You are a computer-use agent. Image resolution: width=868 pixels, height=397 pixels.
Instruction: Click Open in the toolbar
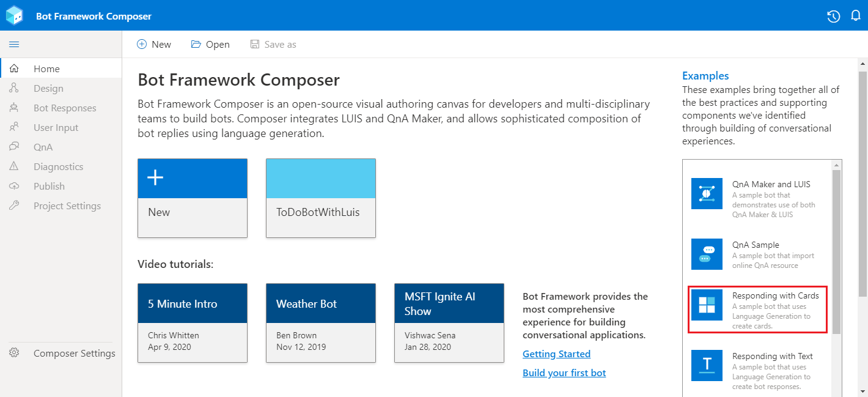(210, 44)
